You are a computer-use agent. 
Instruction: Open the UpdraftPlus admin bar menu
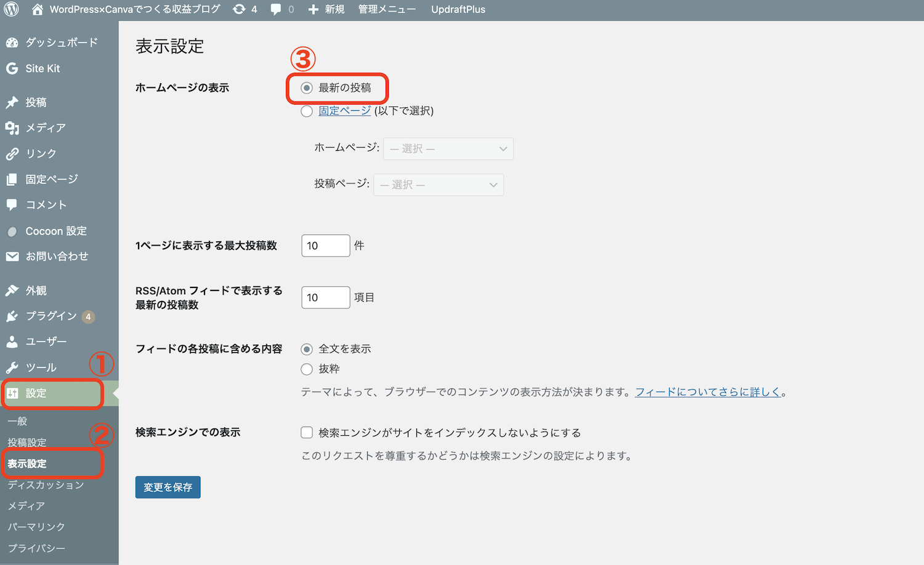click(x=458, y=9)
